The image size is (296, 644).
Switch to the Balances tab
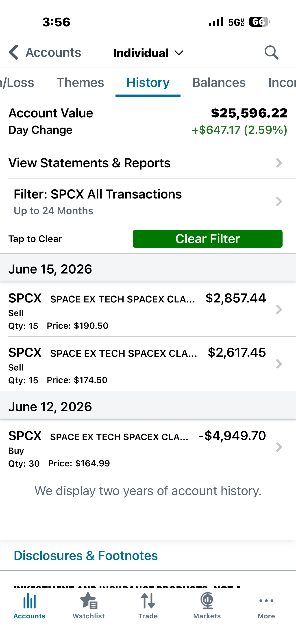(219, 82)
